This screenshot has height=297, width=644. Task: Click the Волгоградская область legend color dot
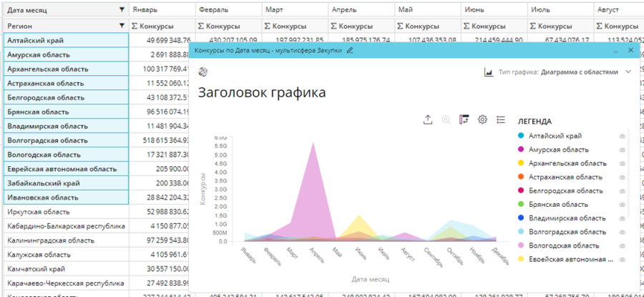pyautogui.click(x=521, y=232)
